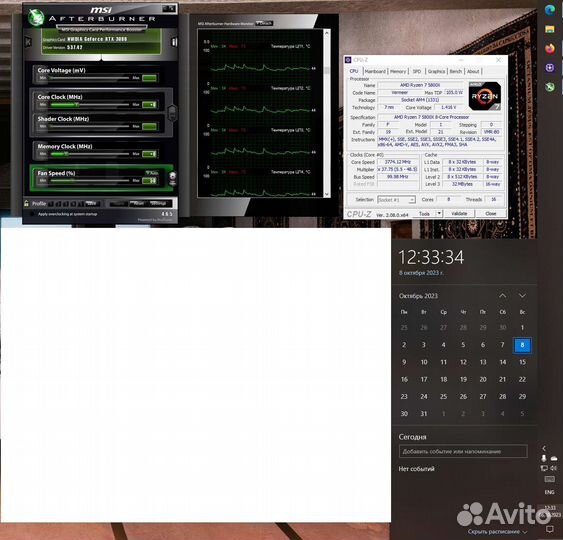Go to the next month in calendar
The height and width of the screenshot is (540, 563).
522,296
